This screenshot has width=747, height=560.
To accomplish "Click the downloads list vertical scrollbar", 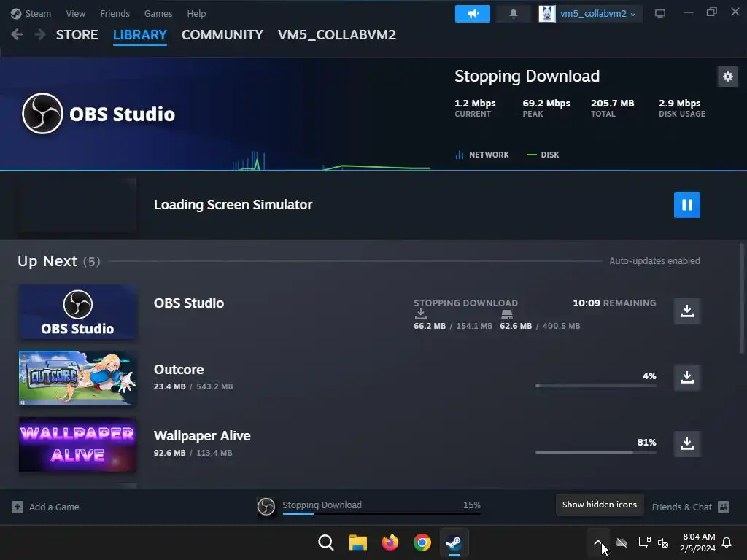I will pos(741,298).
